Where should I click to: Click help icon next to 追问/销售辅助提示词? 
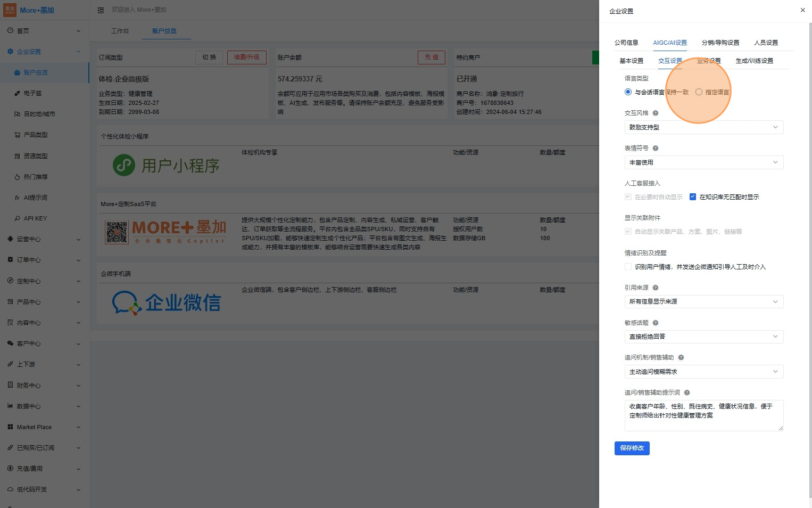tap(687, 392)
